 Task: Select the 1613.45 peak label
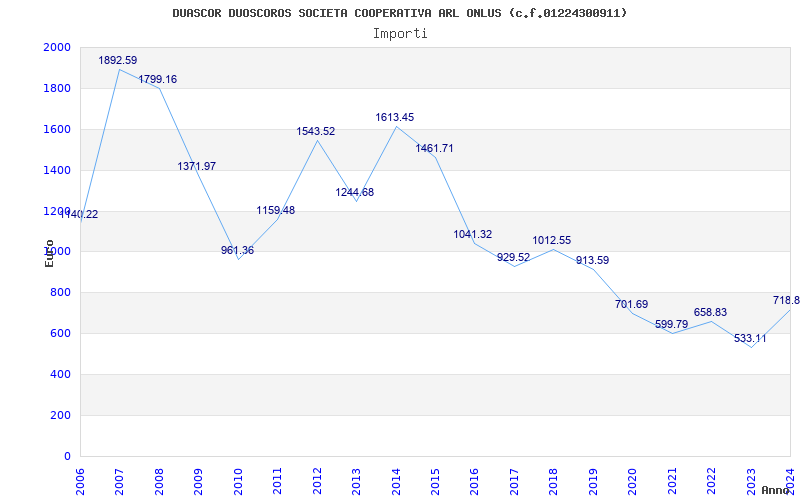(x=395, y=117)
